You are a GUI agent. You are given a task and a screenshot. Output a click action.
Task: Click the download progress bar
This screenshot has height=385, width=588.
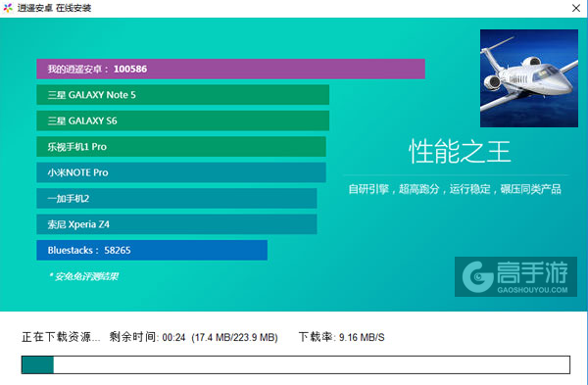(296, 364)
